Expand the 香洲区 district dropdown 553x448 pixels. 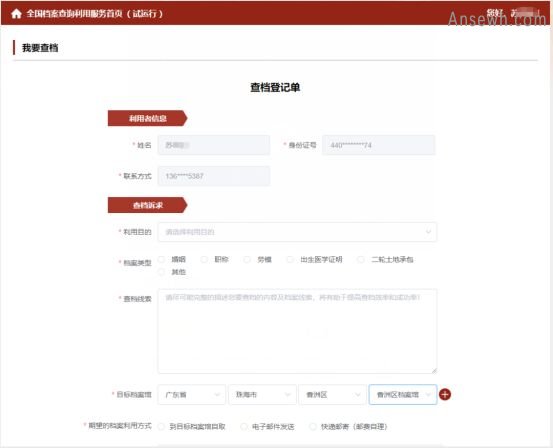(x=332, y=394)
